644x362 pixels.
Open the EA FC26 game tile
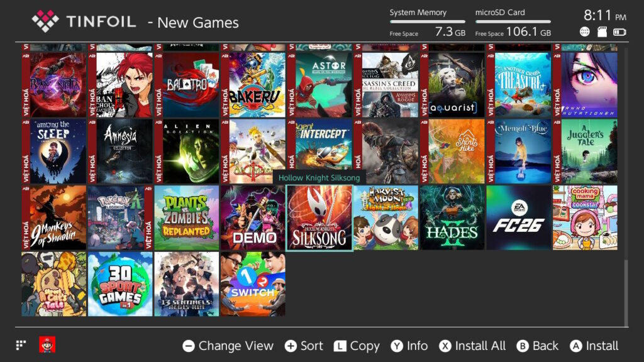coord(518,217)
